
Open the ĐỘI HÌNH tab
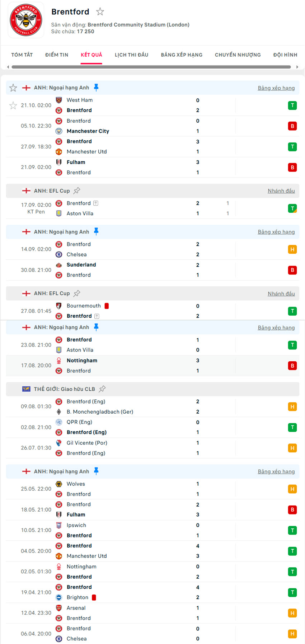coord(285,55)
